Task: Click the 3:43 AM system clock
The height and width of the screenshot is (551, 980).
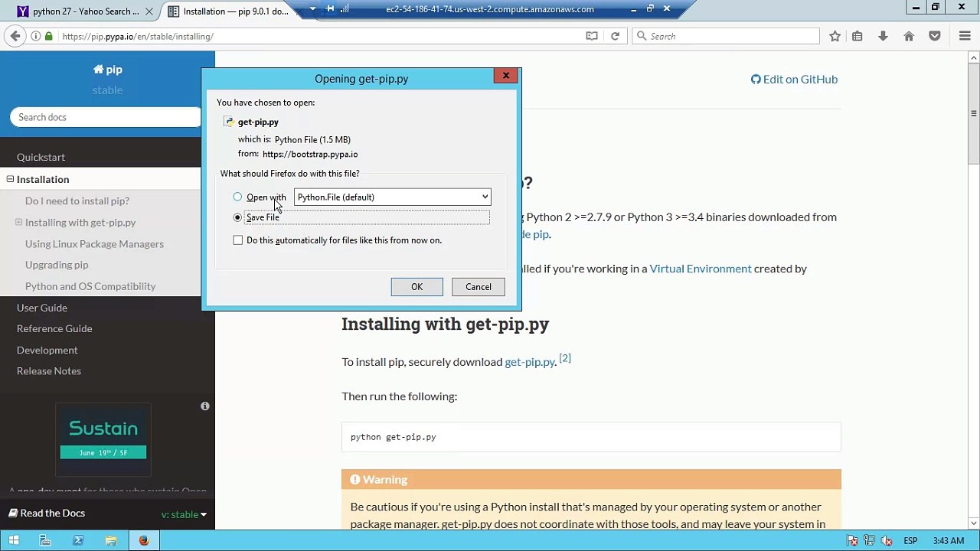Action: (x=949, y=541)
